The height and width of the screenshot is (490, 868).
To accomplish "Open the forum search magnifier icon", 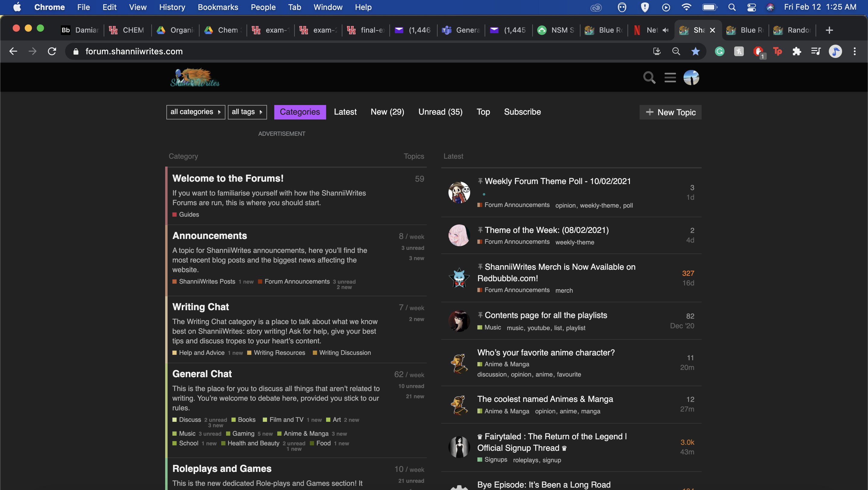I will click(649, 78).
